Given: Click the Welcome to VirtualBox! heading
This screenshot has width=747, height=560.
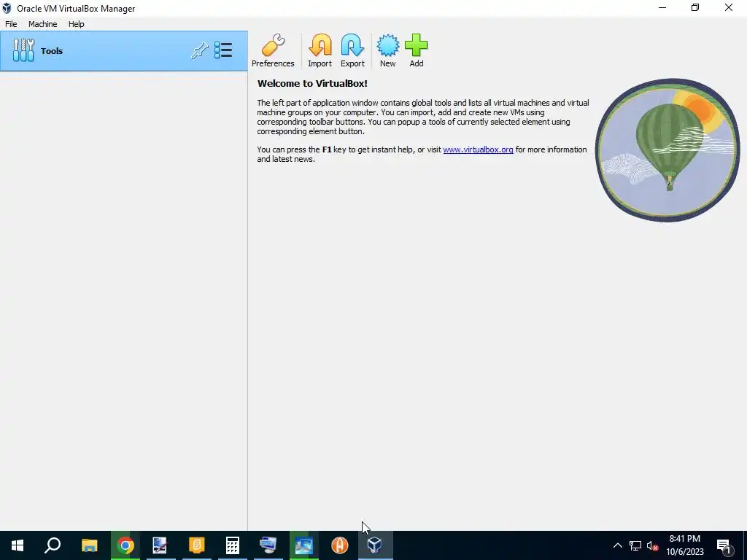Looking at the screenshot, I should click(x=312, y=83).
